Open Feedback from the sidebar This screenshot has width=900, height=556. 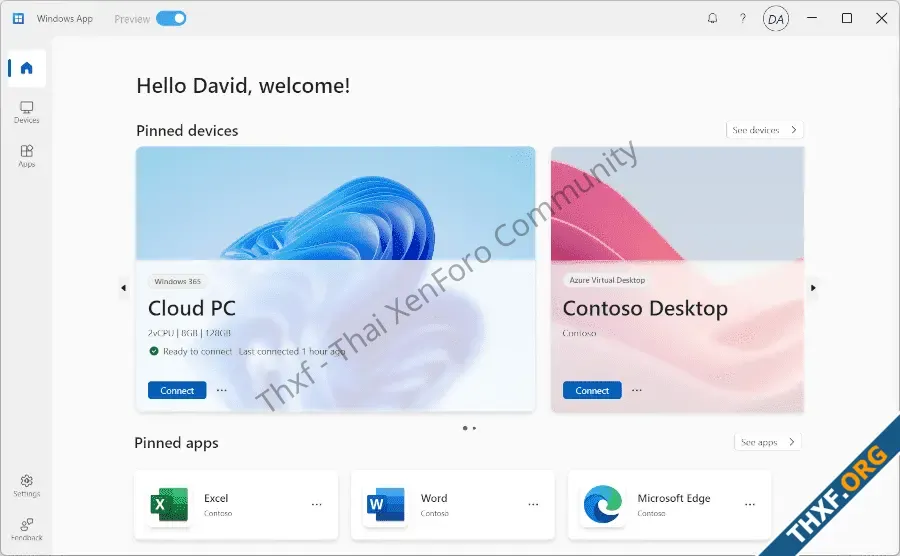pyautogui.click(x=26, y=530)
